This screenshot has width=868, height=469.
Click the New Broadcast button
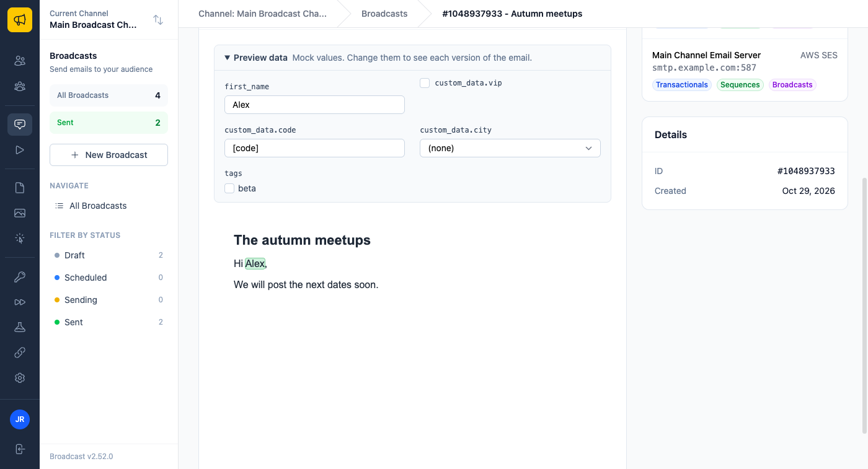click(x=108, y=155)
